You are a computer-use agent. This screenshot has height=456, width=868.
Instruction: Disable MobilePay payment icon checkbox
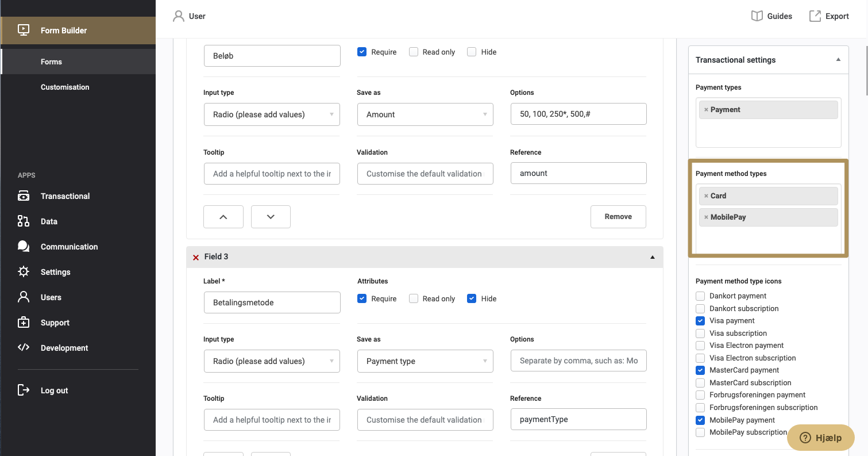[x=700, y=420]
